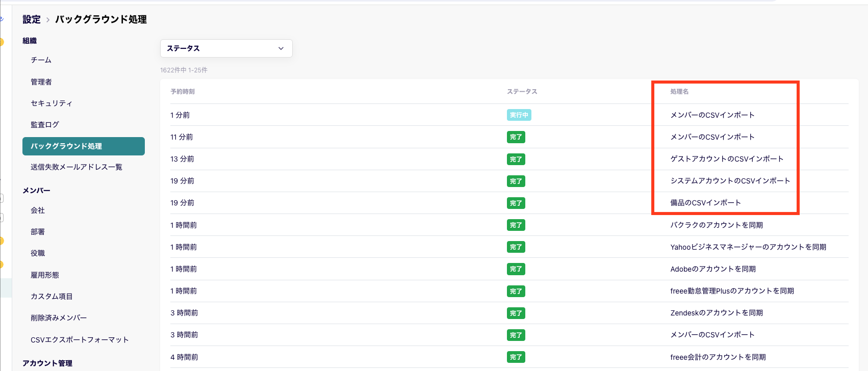This screenshot has width=868, height=371.
Task: Click the 設定 breadcrumb link
Action: pyautogui.click(x=31, y=19)
